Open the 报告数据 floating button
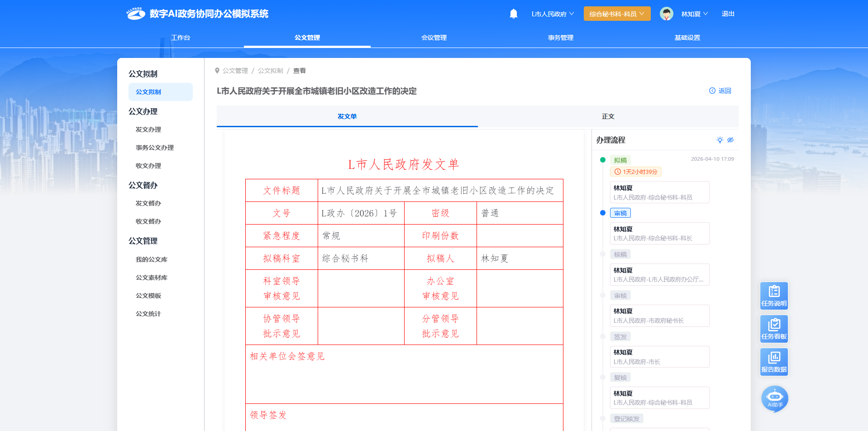The height and width of the screenshot is (431, 868). tap(774, 362)
